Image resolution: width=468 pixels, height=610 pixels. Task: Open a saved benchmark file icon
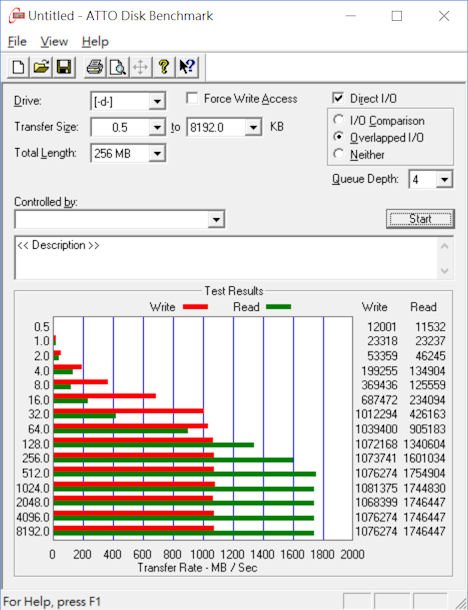[x=41, y=67]
